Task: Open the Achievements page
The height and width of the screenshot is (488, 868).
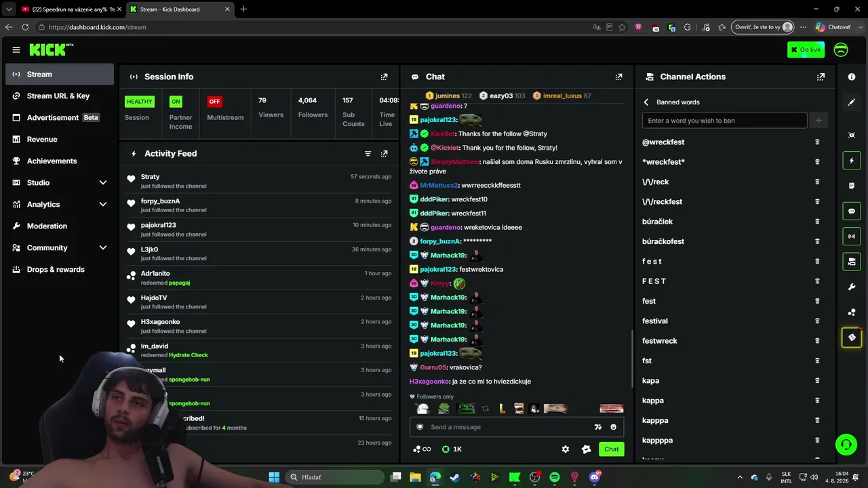Action: click(60, 161)
